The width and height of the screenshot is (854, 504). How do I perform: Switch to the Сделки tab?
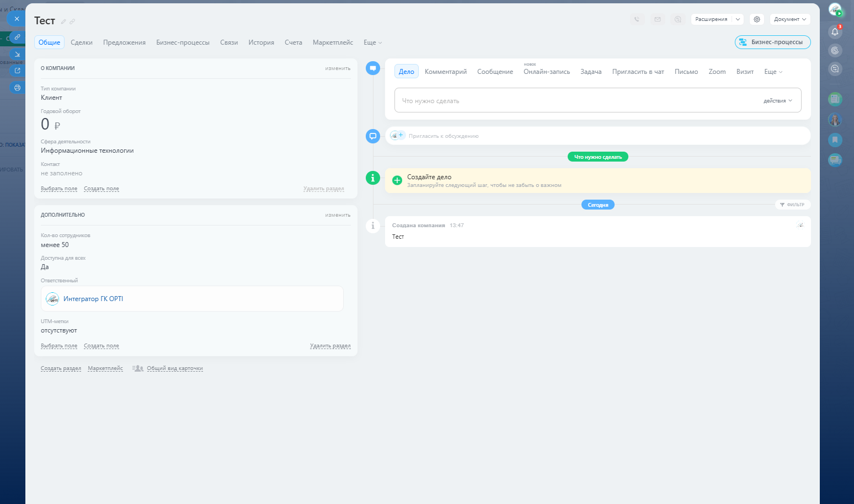click(82, 42)
